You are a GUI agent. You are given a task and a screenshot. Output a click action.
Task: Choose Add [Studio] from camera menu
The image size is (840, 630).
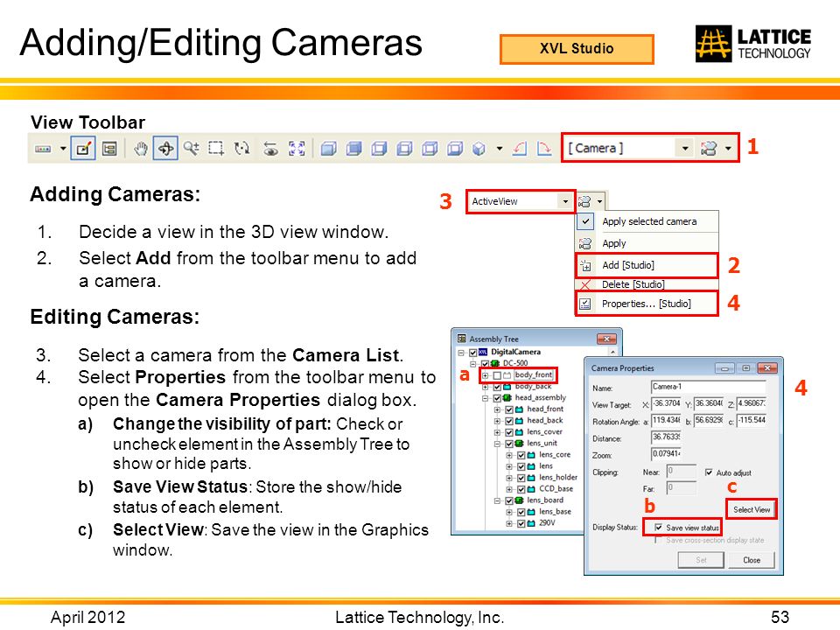(x=647, y=265)
